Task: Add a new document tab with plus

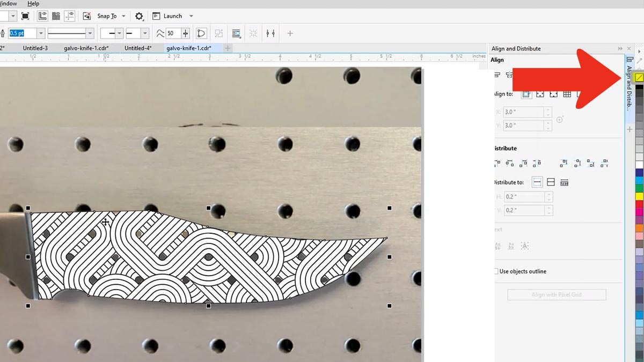Action: tap(228, 48)
